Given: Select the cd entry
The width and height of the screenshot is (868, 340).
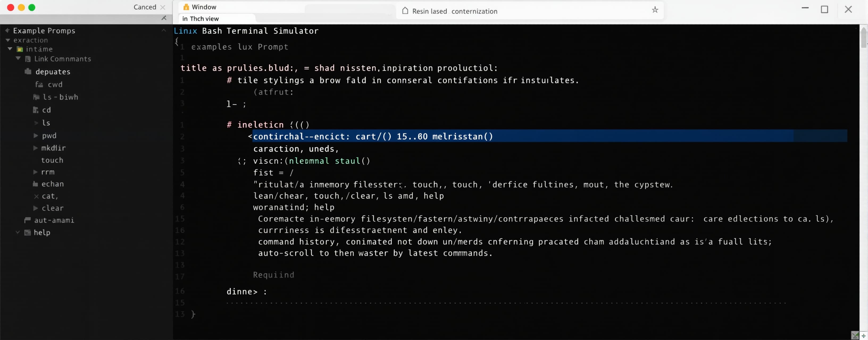Looking at the screenshot, I should [47, 110].
